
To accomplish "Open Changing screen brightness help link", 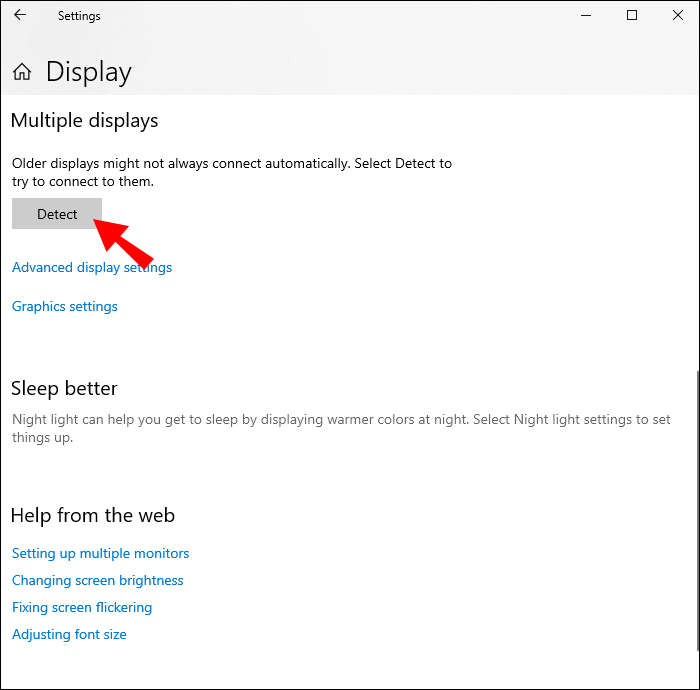I will pos(98,580).
